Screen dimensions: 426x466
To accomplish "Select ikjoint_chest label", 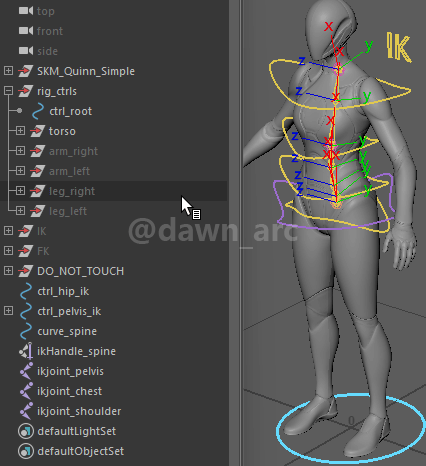I will (x=69, y=391).
